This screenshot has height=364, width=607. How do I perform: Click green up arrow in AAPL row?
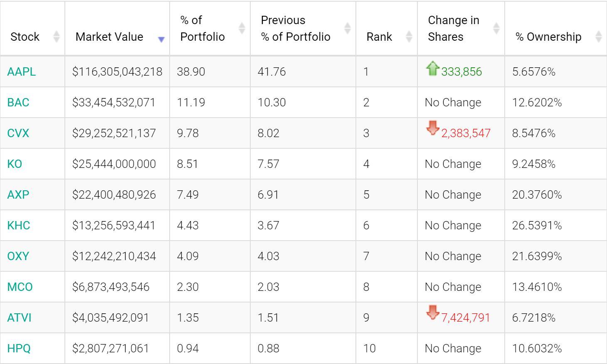(433, 68)
